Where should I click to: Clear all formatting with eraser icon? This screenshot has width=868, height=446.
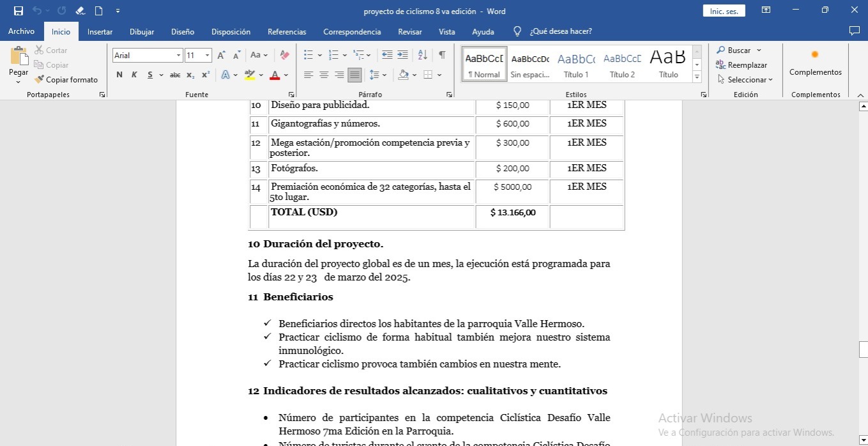285,56
